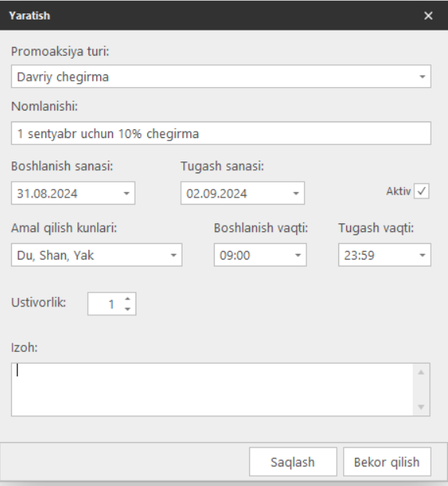Image resolution: width=448 pixels, height=486 pixels.
Task: Open the Tugash vaqti time dropdown
Action: (x=385, y=255)
